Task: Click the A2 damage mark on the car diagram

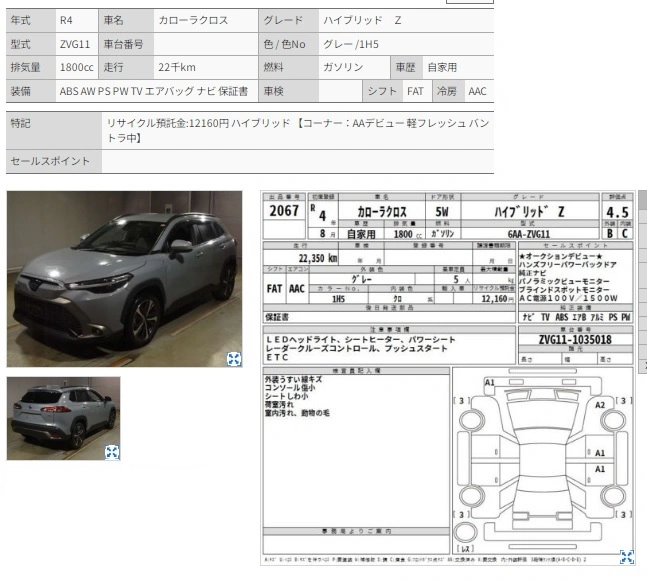Action: pyautogui.click(x=600, y=405)
